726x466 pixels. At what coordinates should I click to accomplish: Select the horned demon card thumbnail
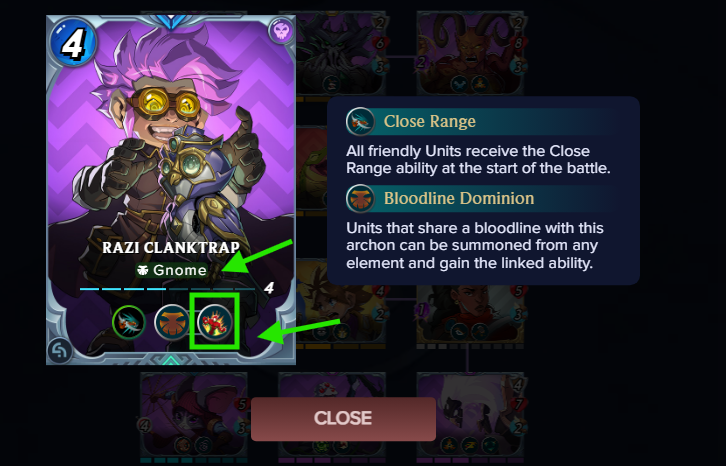(470, 54)
